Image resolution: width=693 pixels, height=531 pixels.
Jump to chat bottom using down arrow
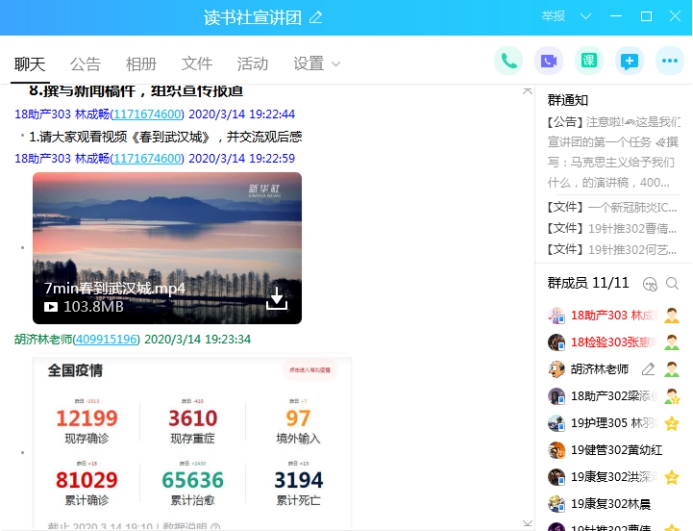point(527,523)
